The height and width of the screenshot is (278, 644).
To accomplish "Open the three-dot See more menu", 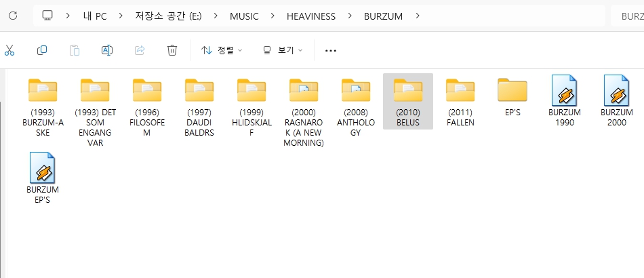I will click(x=331, y=50).
